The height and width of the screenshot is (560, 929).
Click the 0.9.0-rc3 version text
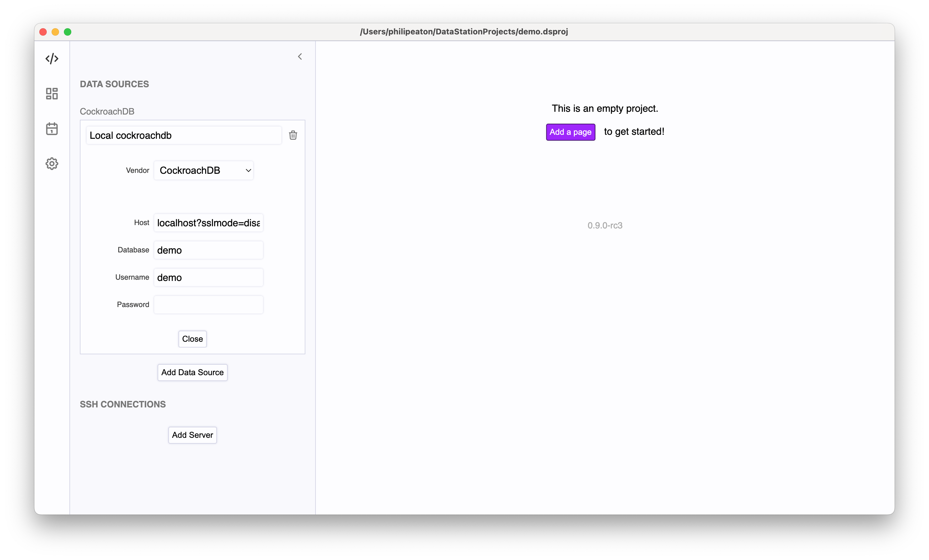tap(605, 225)
